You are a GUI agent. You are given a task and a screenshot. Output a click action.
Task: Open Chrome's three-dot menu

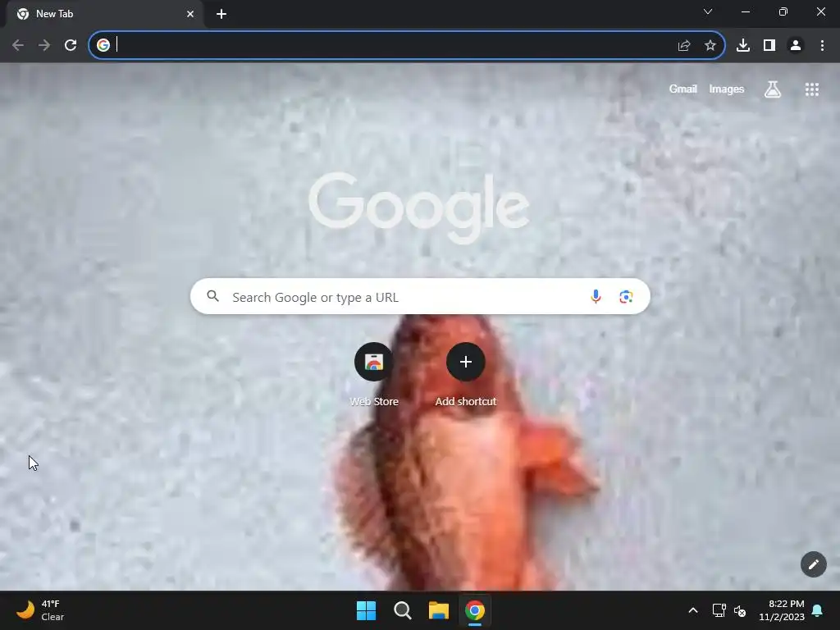coord(822,46)
